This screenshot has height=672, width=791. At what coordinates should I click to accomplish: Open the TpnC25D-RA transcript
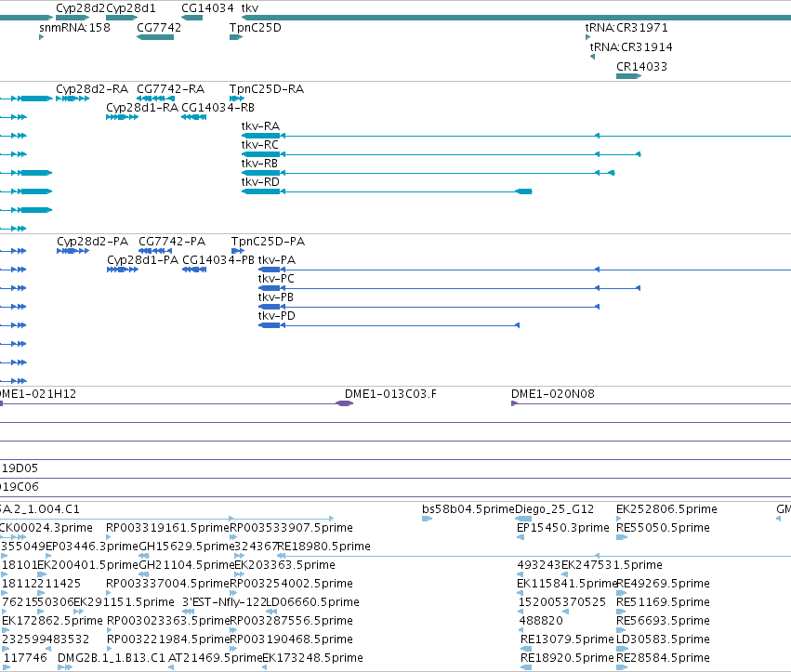[x=267, y=89]
